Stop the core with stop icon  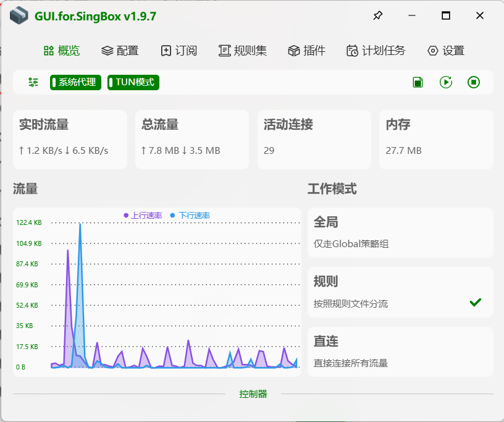click(474, 82)
